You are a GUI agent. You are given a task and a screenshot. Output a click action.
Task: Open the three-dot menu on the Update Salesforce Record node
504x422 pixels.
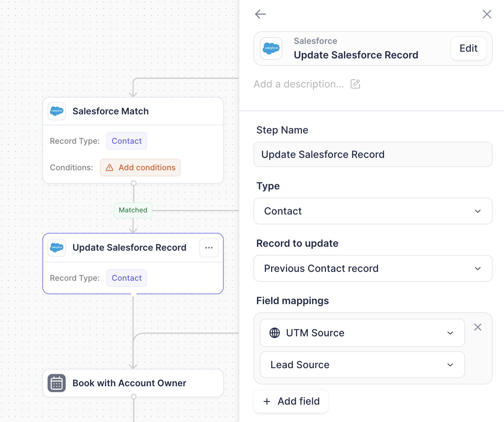[209, 247]
